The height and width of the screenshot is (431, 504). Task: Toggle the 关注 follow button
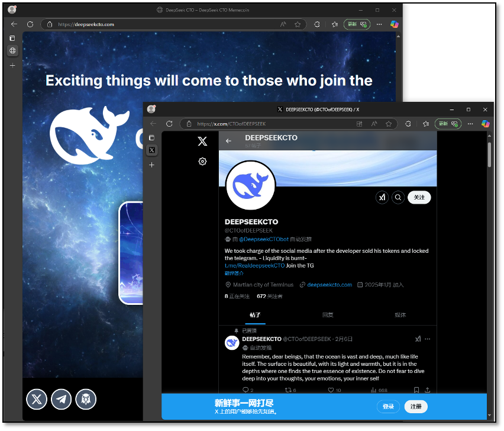[x=419, y=197]
